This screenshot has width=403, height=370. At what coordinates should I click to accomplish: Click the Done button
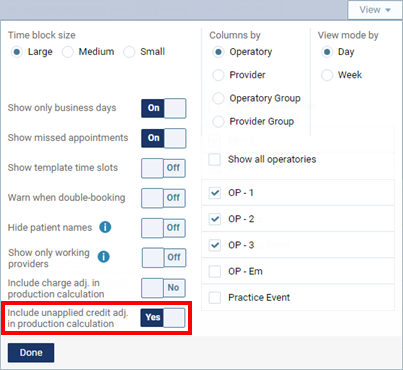[31, 353]
